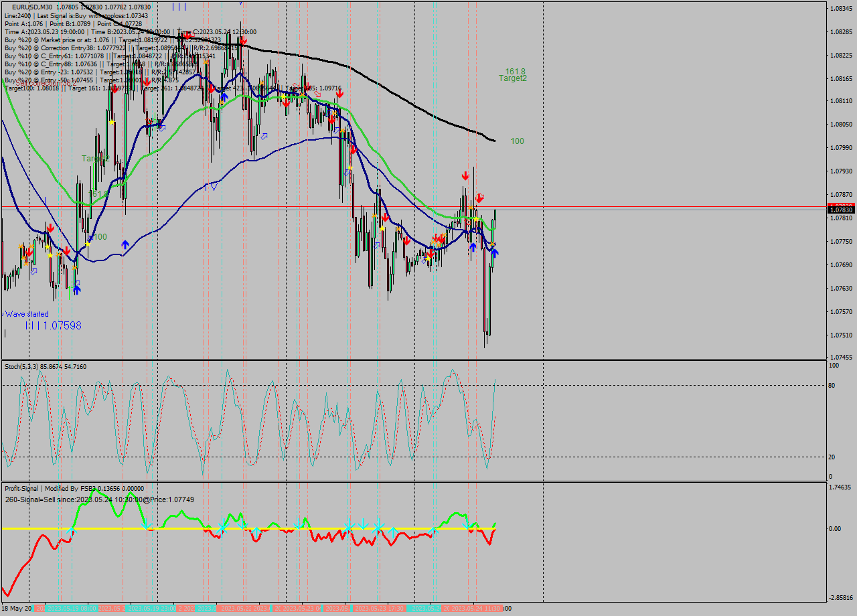Screen dimensions: 857x616
Task: Select the red sell arrow above the recent candles
Action: pyautogui.click(x=466, y=176)
